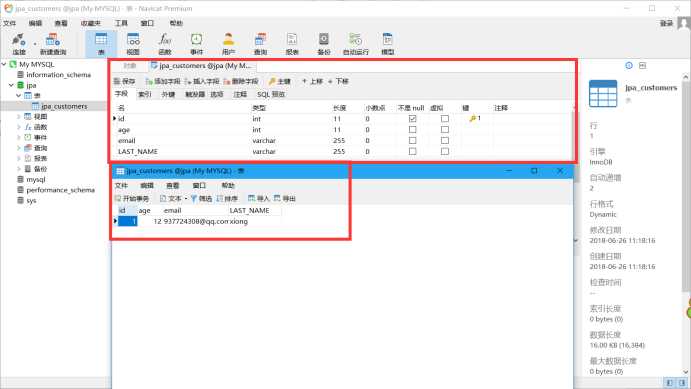Switch to the SQL Preview (SQL 预览) tab
The image size is (691, 389).
tap(271, 94)
